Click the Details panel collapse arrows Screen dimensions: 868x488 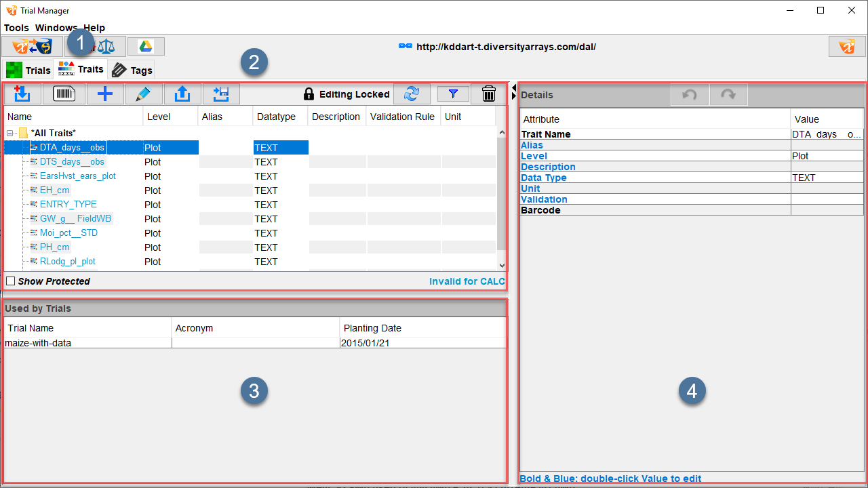click(x=514, y=93)
